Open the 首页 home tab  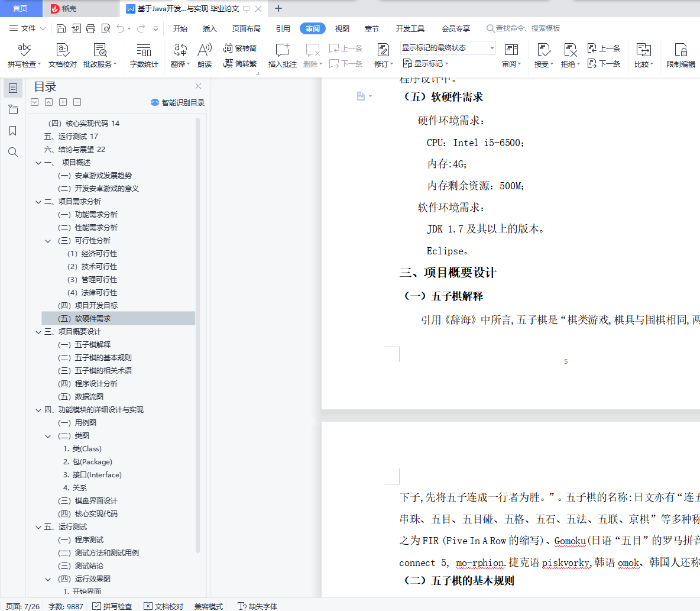click(20, 8)
